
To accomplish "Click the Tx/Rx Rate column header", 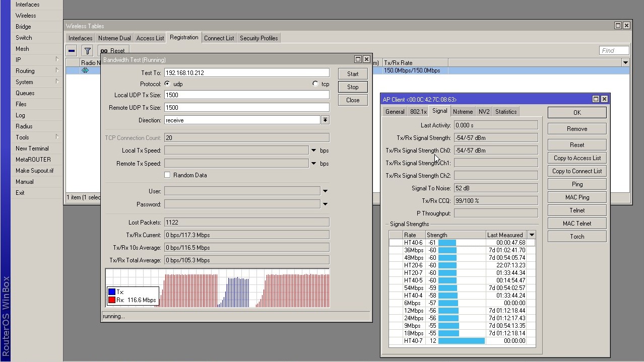I will [x=415, y=63].
